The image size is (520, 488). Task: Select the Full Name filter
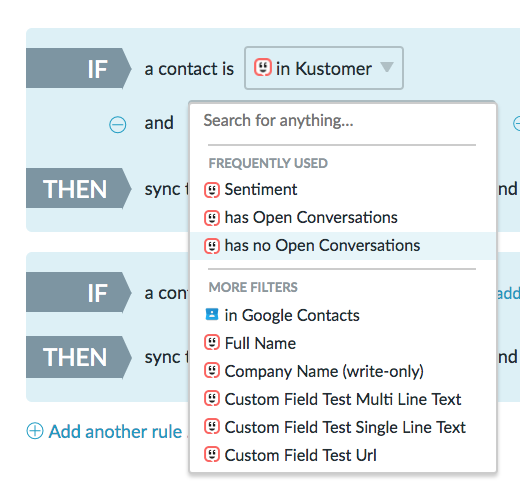point(342,343)
